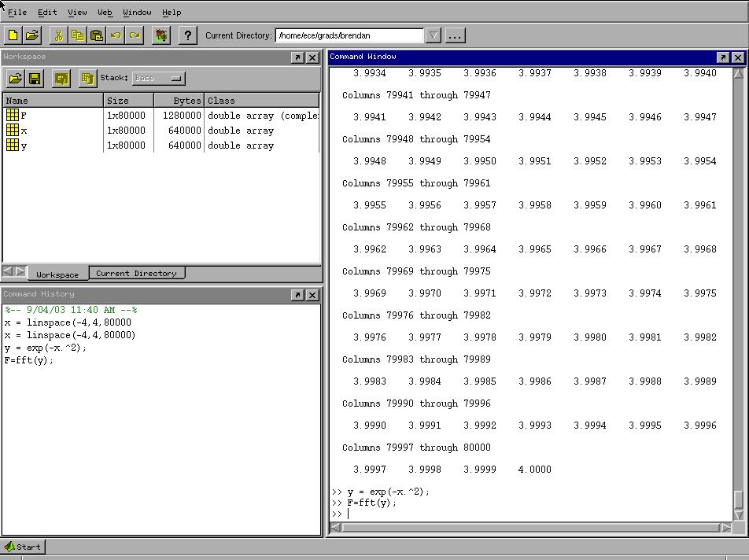This screenshot has width=749, height=560.
Task: Close the Workspace panel
Action: coord(312,57)
